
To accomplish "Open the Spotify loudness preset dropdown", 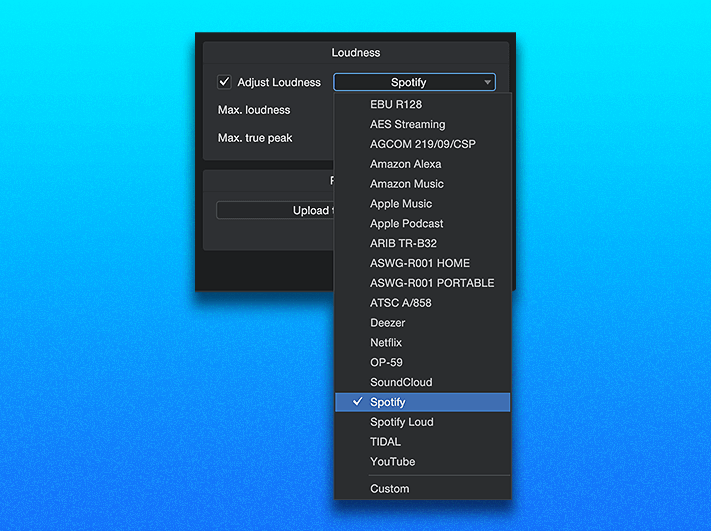I will pos(414,82).
